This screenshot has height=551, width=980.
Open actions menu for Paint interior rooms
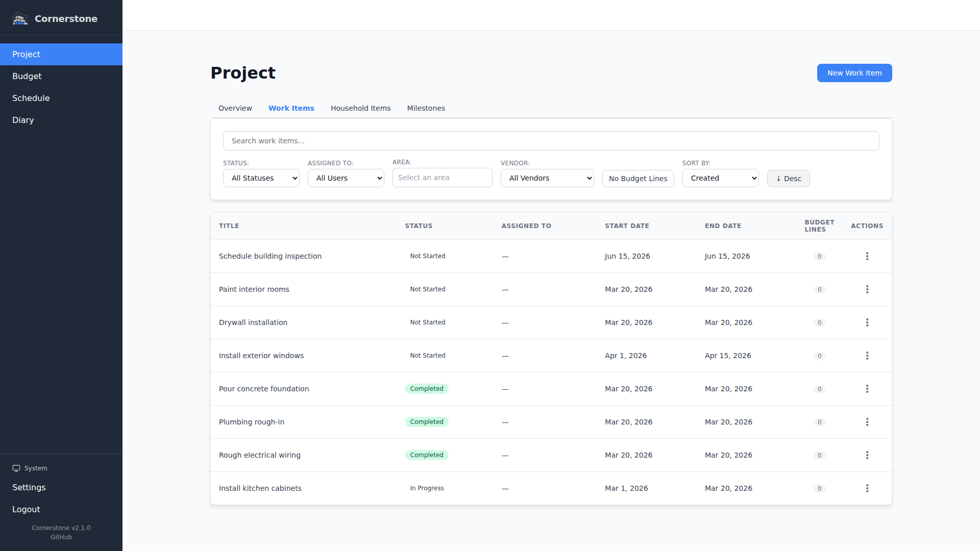tap(867, 289)
